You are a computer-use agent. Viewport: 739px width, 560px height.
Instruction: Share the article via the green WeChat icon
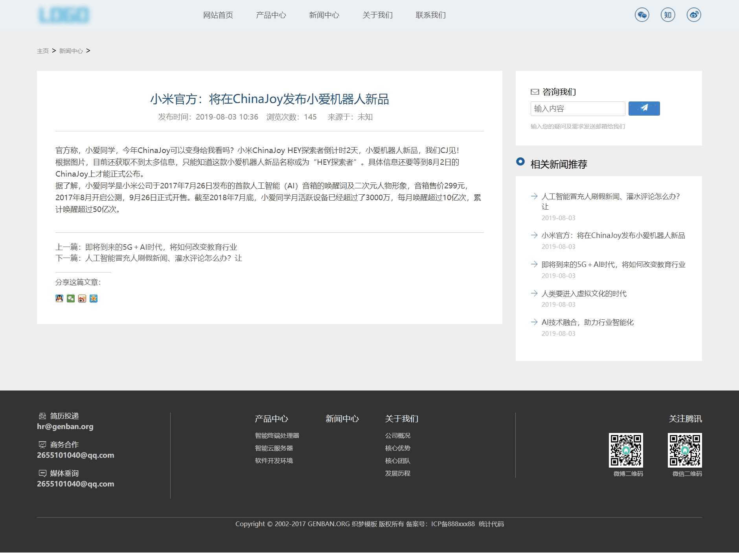71,298
